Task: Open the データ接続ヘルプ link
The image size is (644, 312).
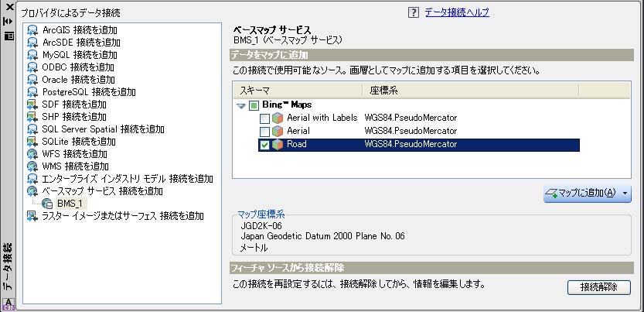Action: 457,12
